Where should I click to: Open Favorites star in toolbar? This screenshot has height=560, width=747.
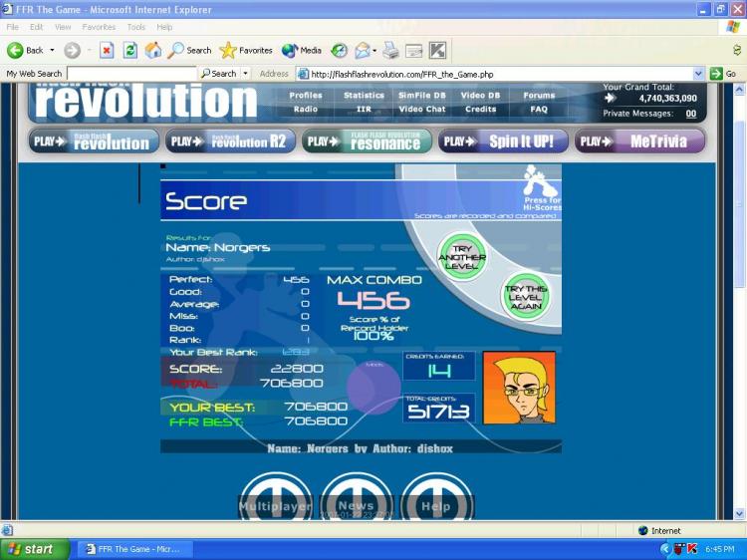228,50
